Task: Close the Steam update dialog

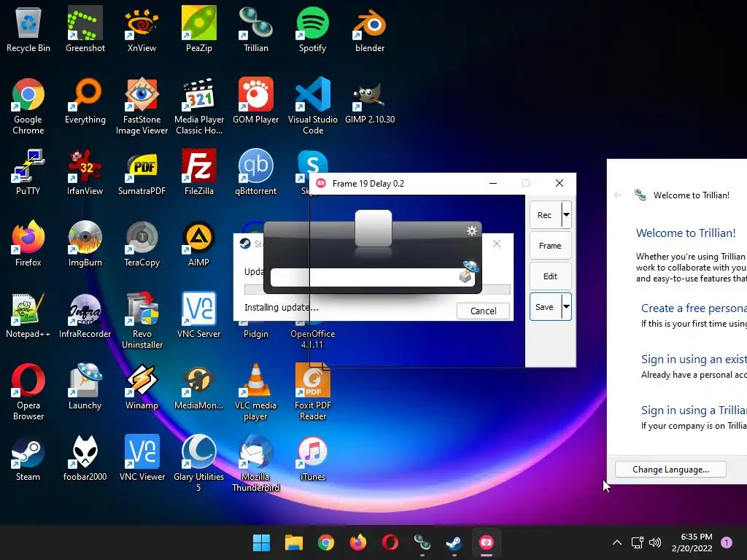Action: 496,244
